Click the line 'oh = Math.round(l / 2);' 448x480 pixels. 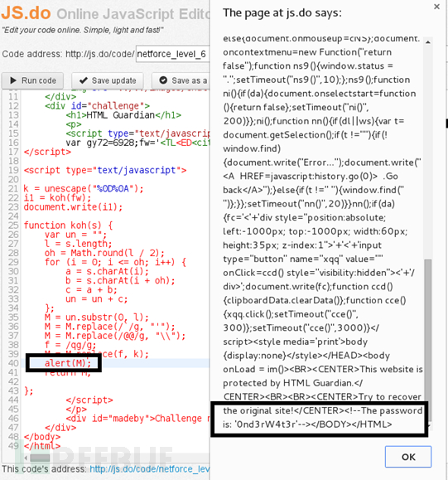(104, 253)
